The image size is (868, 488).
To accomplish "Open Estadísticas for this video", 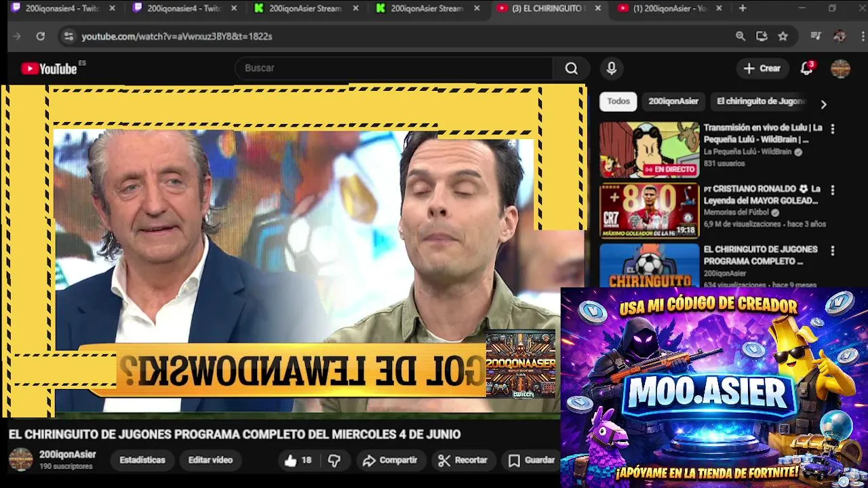I will [142, 460].
